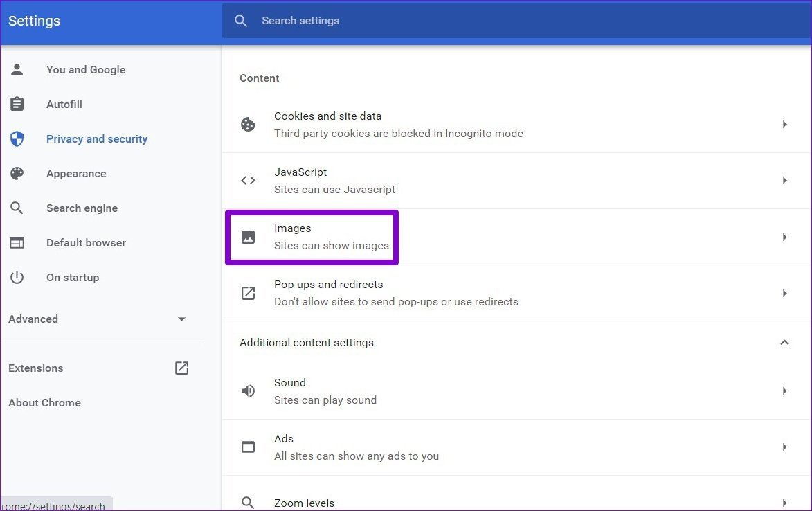Click arrow on JavaScript row

point(784,180)
